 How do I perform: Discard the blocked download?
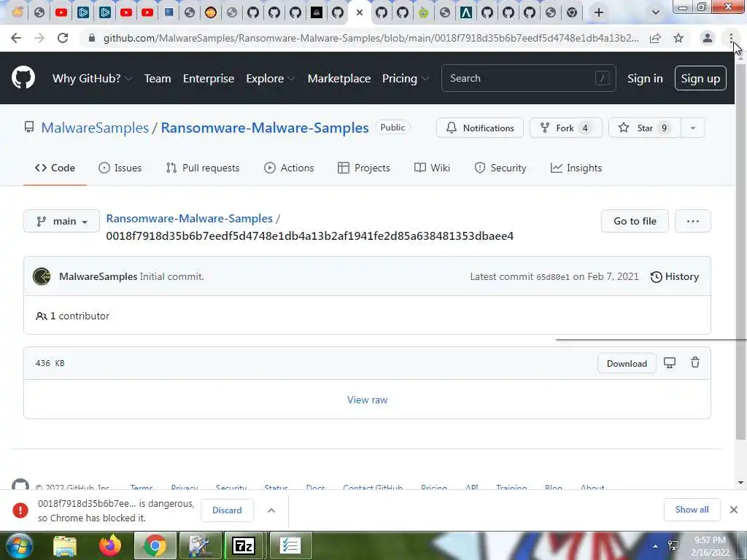point(227,510)
